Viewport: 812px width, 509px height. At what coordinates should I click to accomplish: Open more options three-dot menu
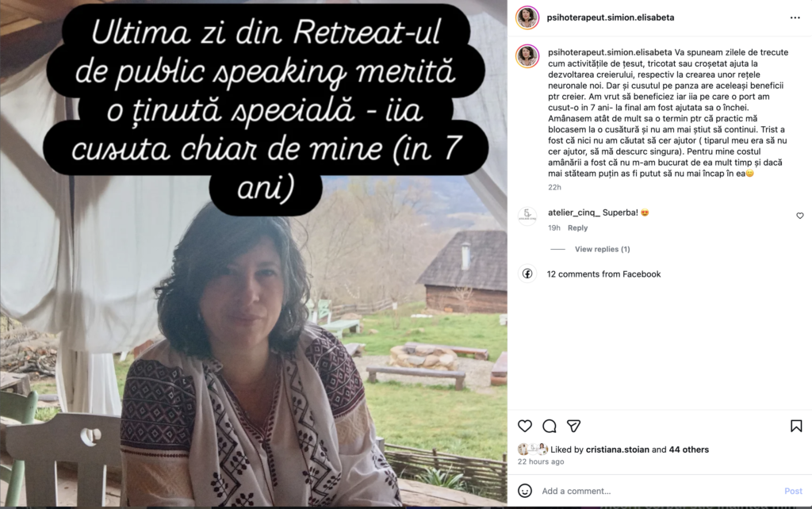[x=795, y=17]
